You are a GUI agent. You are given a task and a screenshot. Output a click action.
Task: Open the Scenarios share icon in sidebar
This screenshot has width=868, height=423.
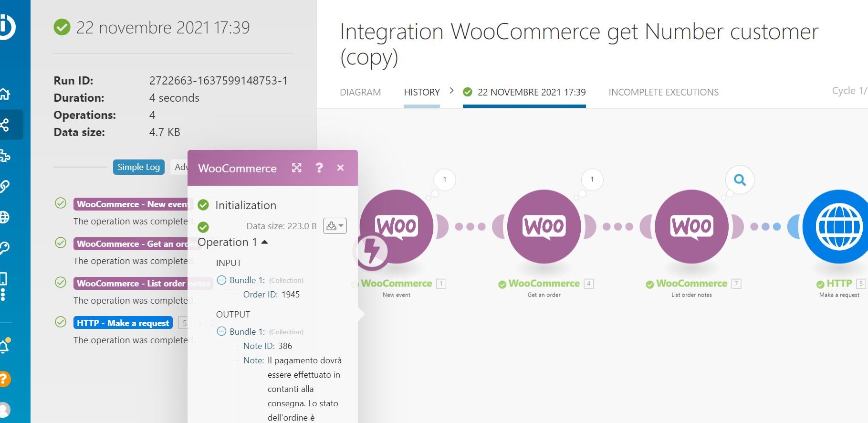pyautogui.click(x=5, y=125)
